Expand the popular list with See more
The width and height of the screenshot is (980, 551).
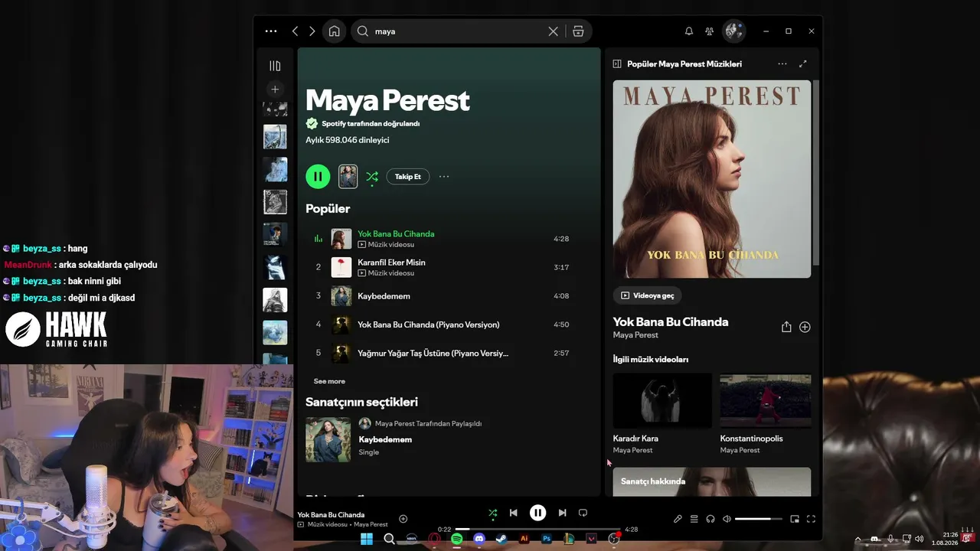[329, 381]
